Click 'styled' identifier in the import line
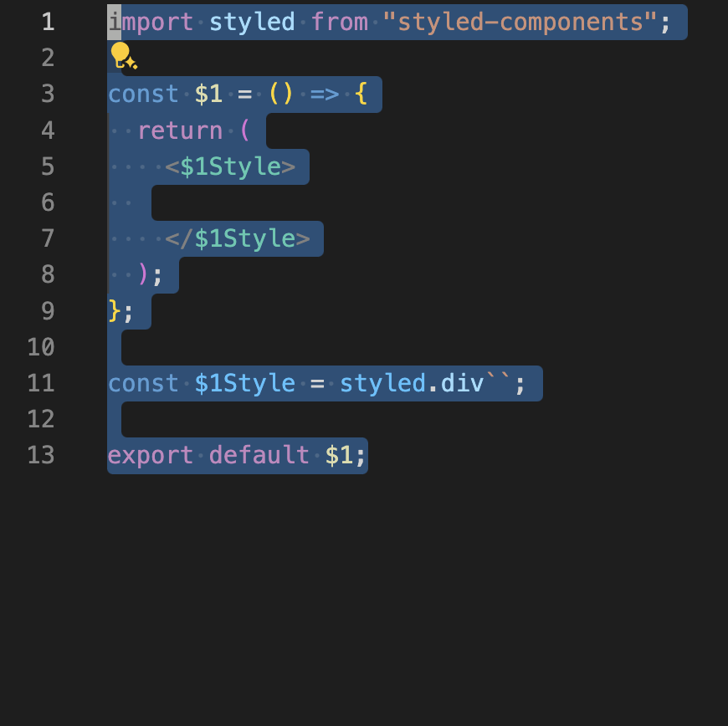Viewport: 728px width, 726px height. coord(252,23)
